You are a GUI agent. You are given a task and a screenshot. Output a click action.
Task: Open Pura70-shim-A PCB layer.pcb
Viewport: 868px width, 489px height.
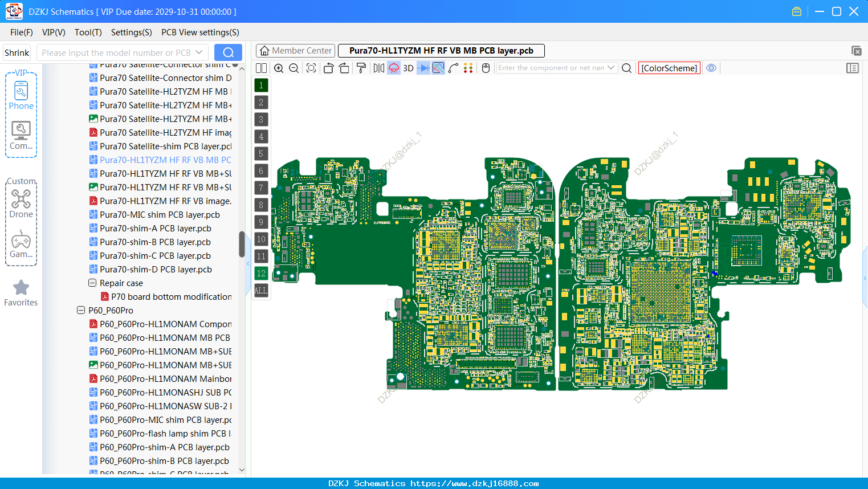150,229
